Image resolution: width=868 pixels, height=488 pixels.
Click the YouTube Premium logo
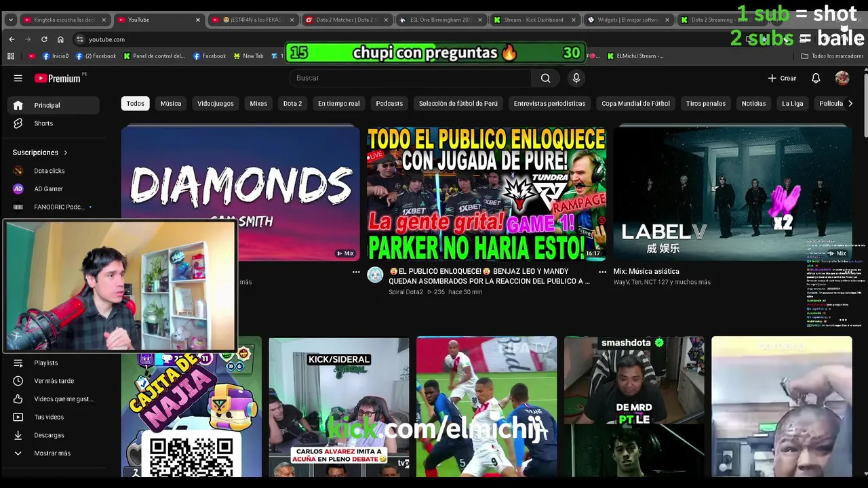pos(58,78)
